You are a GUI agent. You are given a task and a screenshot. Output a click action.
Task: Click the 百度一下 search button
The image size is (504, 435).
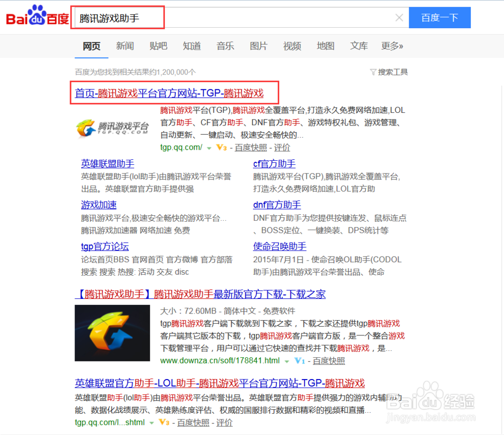click(x=439, y=18)
